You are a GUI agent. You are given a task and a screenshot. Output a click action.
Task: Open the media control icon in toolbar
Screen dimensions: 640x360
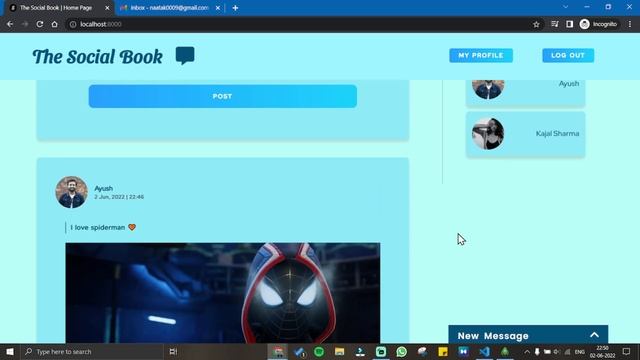[x=555, y=24]
